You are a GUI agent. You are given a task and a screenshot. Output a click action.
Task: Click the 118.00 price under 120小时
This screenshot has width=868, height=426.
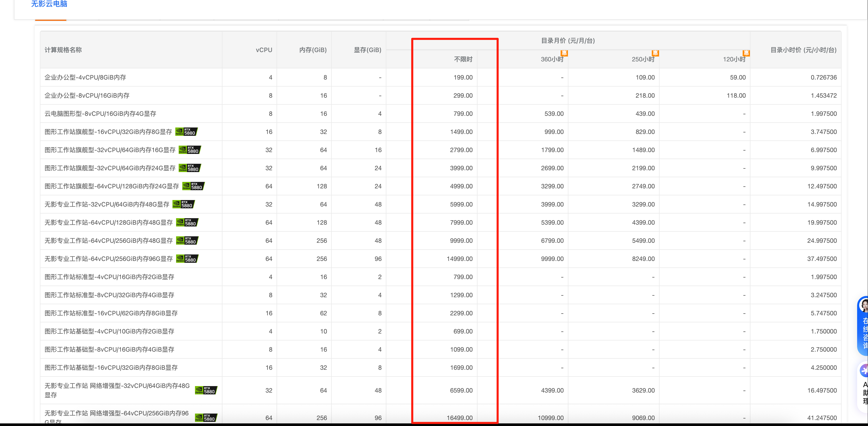click(x=736, y=96)
